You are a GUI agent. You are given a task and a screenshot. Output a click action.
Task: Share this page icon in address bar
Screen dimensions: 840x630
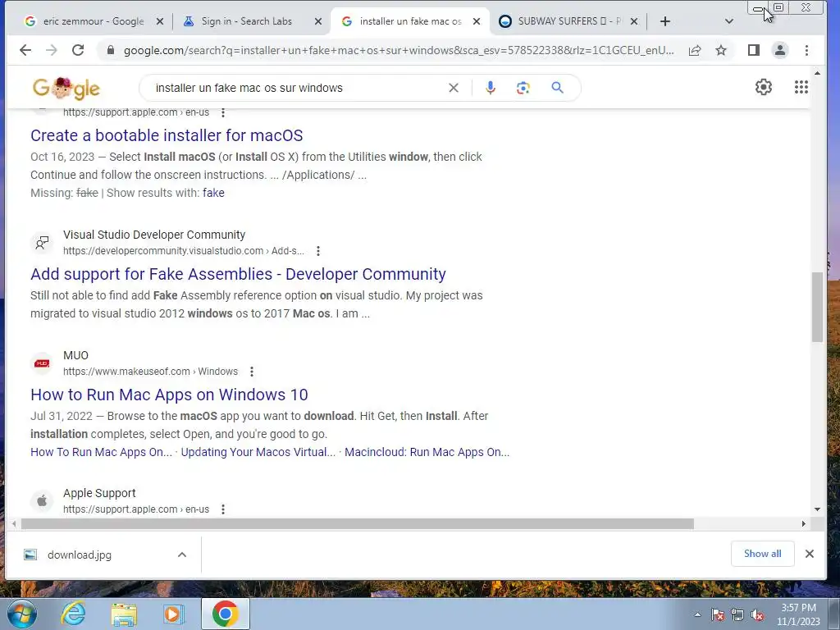[695, 50]
